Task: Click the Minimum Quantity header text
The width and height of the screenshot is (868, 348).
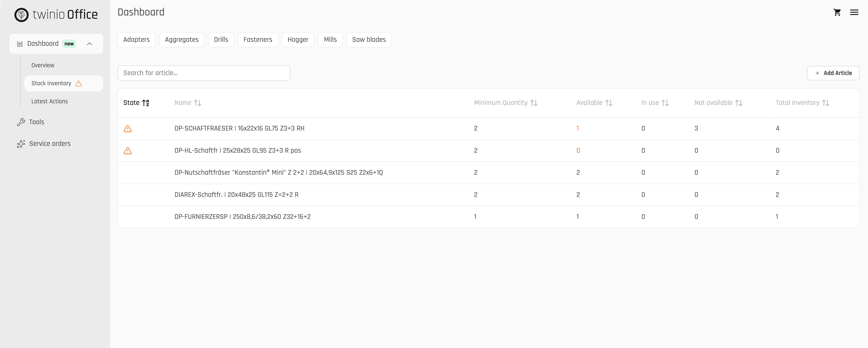Action: 501,103
